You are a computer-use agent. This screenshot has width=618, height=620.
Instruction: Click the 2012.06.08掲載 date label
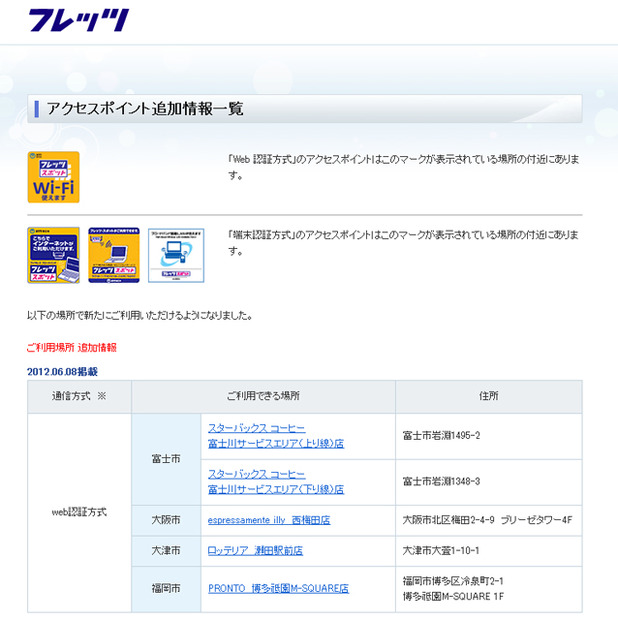[62, 372]
